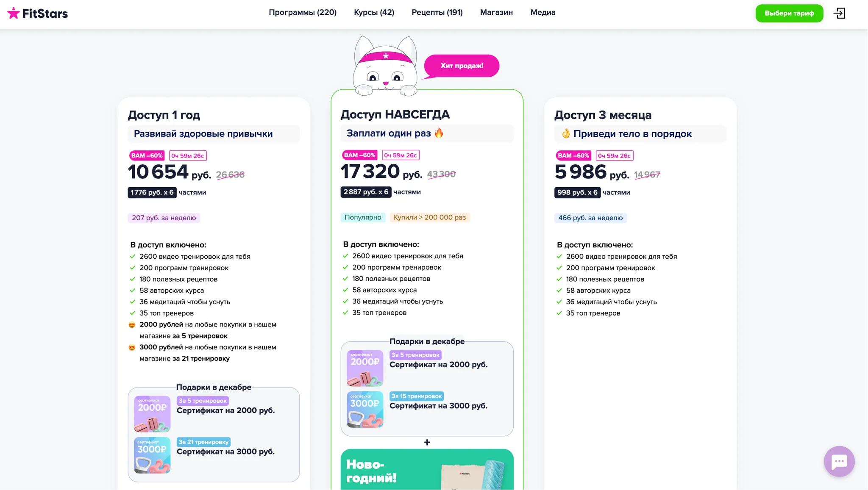Click the Новогодний! green banner
The image size is (868, 490).
[x=427, y=470]
